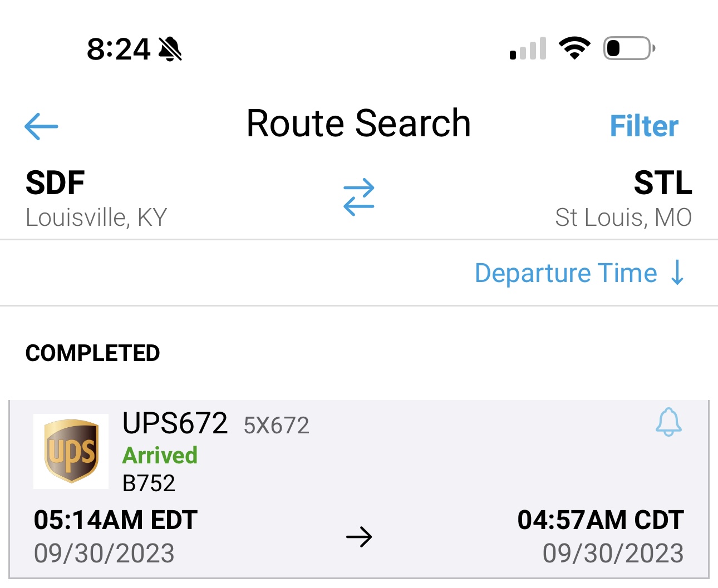
Task: Tap the battery indicator icon
Action: pyautogui.click(x=629, y=48)
